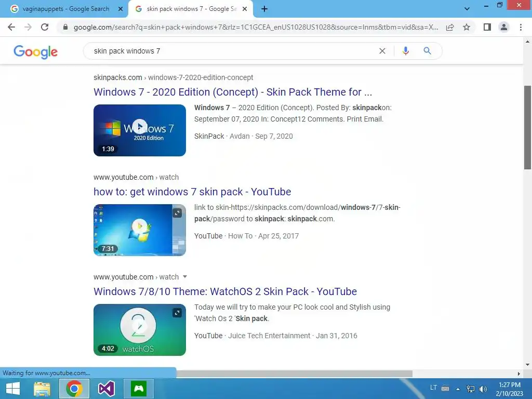532x399 pixels.
Task: Click the scroll up arrow
Action: [527, 42]
